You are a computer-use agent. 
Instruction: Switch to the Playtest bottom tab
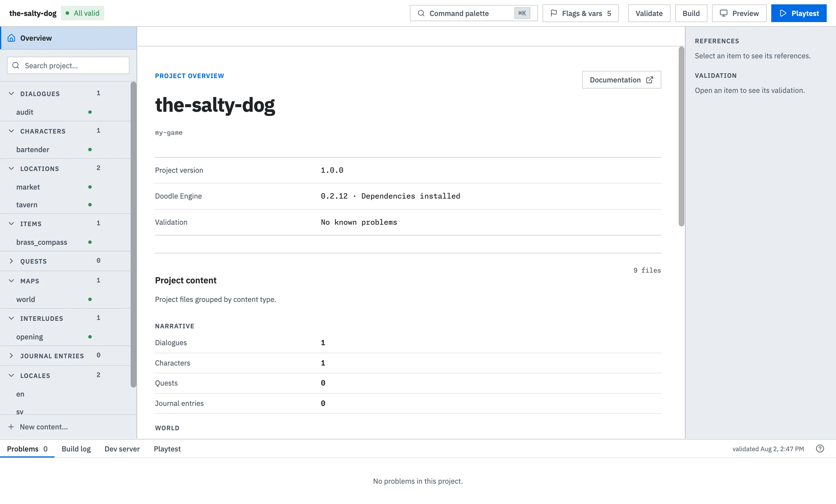click(x=167, y=449)
